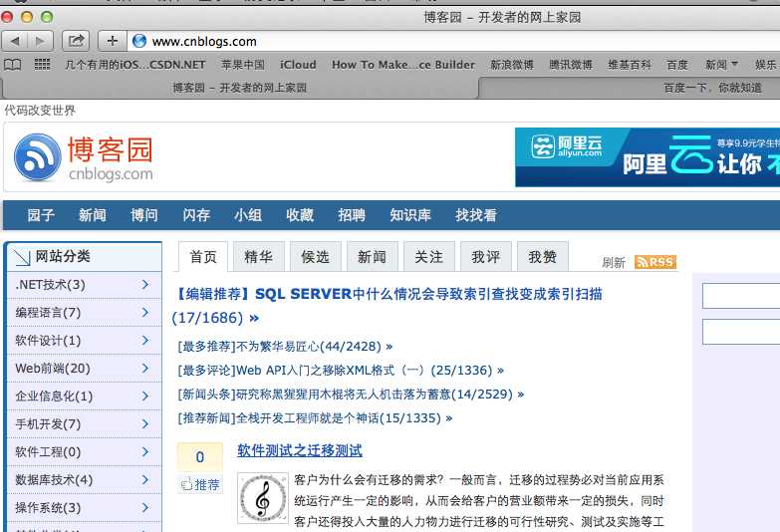This screenshot has height=532, width=780.
Task: Open 招聘 in the navigation bar
Action: [352, 215]
